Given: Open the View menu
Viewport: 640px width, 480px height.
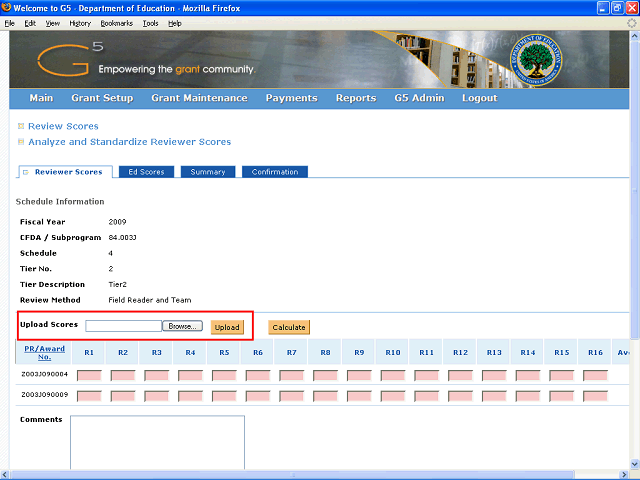Looking at the screenshot, I should tap(52, 23).
